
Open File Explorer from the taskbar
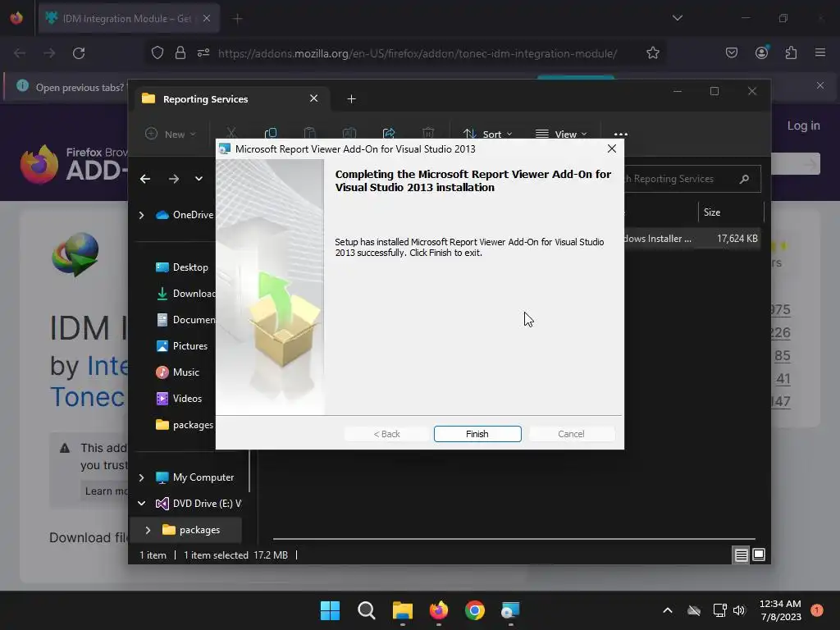(x=402, y=610)
